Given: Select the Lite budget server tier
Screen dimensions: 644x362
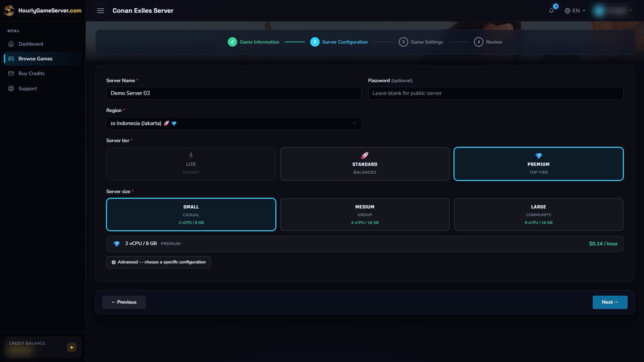Looking at the screenshot, I should pyautogui.click(x=191, y=164).
